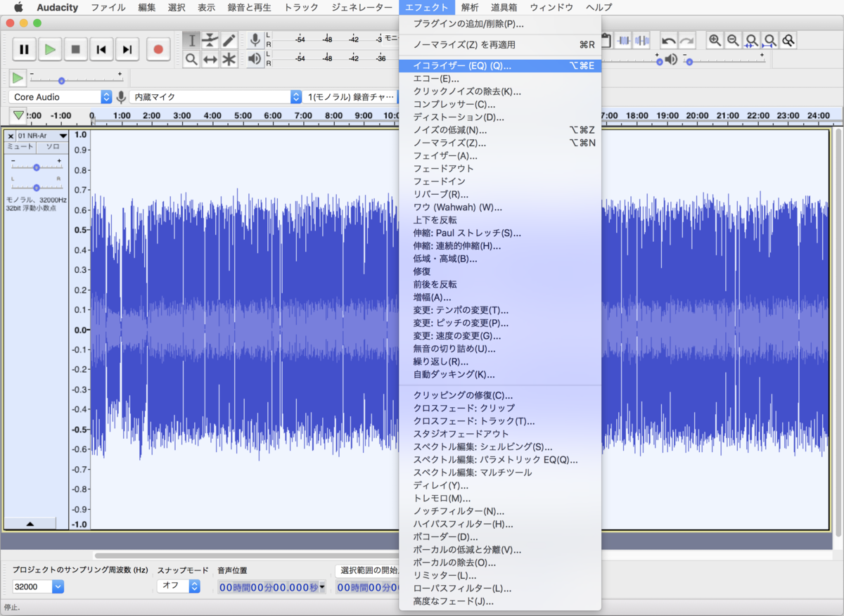The height and width of the screenshot is (616, 844).
Task: Click the Stop transport button
Action: pyautogui.click(x=76, y=49)
